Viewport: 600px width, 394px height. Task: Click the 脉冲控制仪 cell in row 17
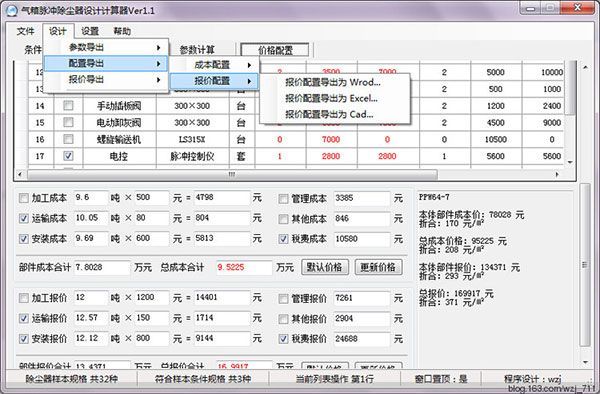[x=192, y=156]
